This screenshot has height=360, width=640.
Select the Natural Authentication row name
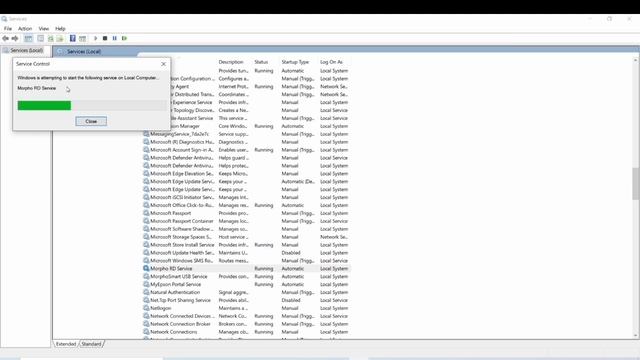coord(175,292)
